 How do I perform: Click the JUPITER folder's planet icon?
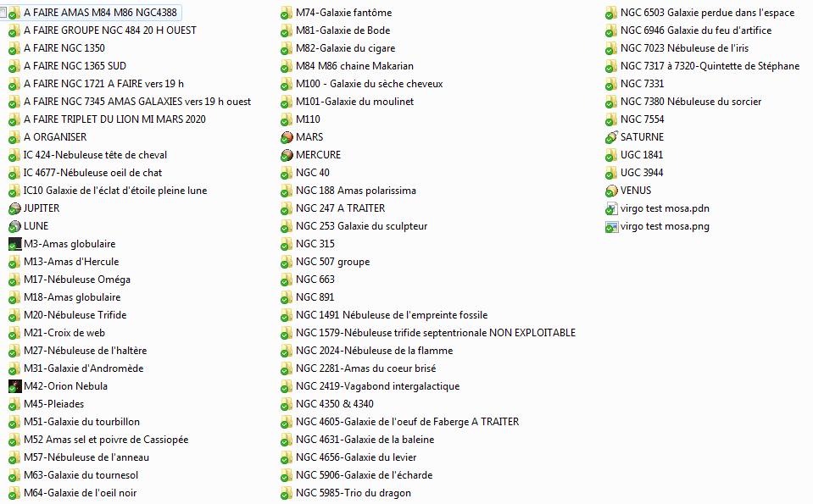[14, 208]
